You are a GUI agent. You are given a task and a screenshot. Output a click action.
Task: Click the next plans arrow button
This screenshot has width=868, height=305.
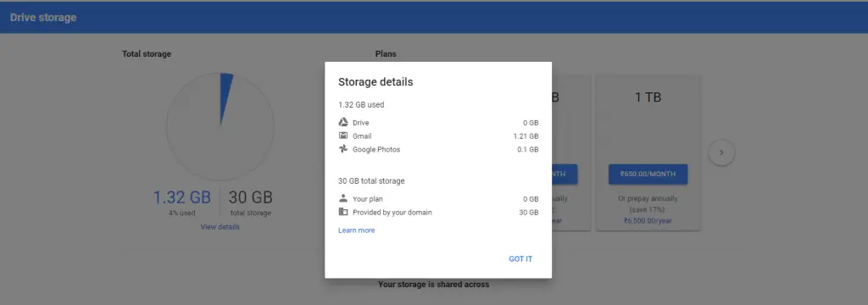[x=721, y=152]
